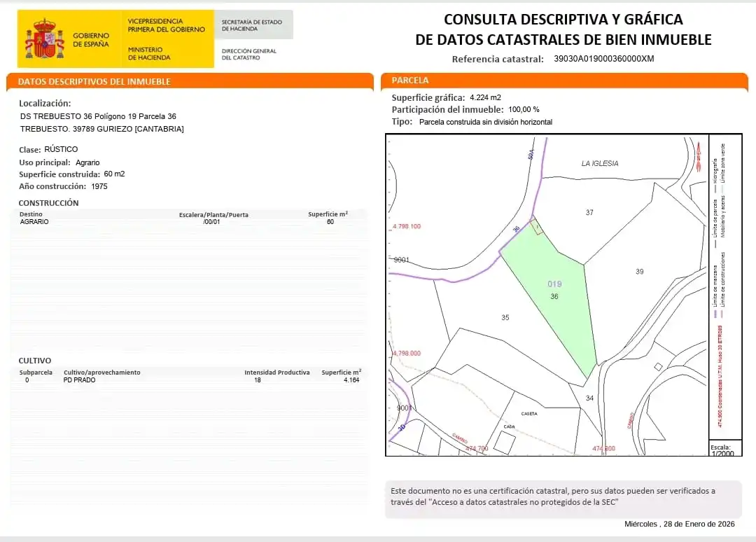Click the 'CASETA' label on the map
The height and width of the screenshot is (542, 756).
tap(529, 414)
